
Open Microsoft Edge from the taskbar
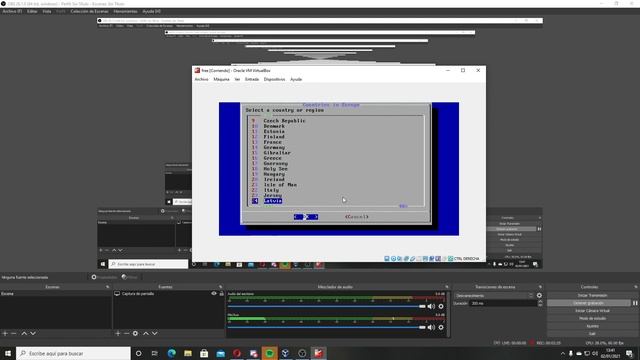click(171, 353)
